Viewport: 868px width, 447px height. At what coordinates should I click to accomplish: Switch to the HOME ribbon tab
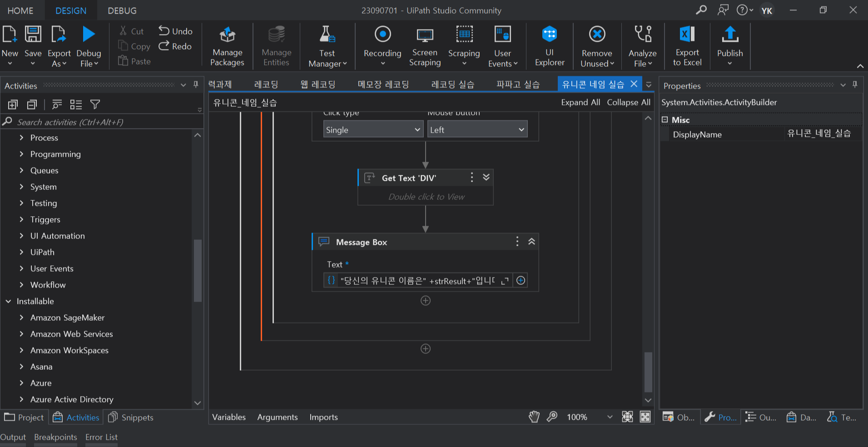pyautogui.click(x=20, y=10)
